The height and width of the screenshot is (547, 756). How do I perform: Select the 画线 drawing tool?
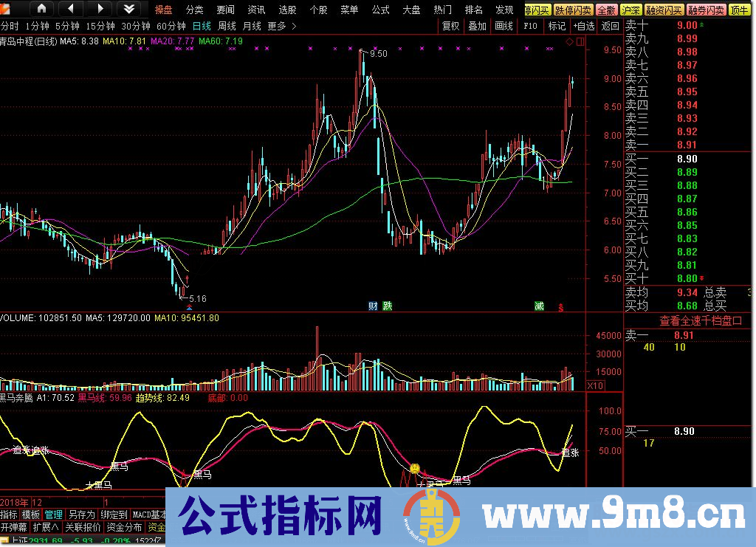(503, 24)
